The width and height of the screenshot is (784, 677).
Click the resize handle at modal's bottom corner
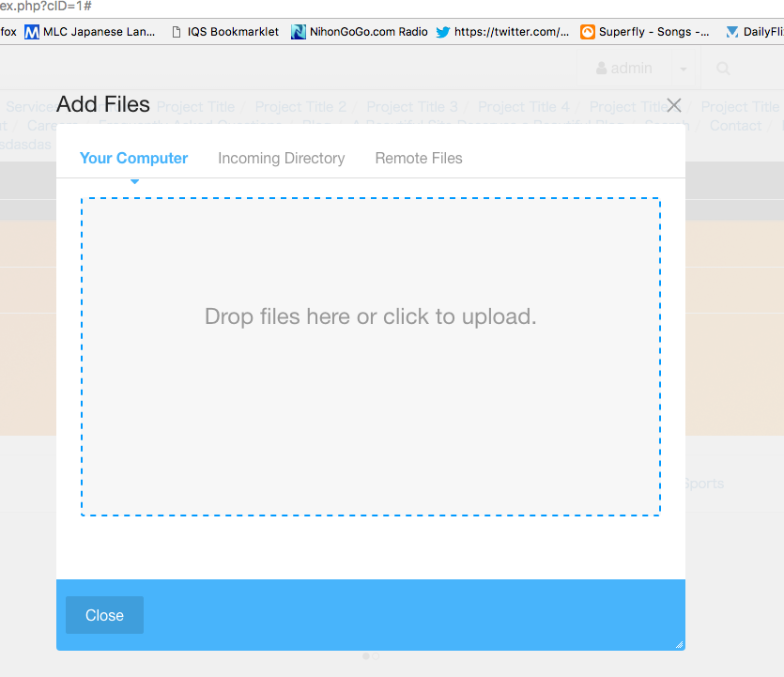pos(678,644)
